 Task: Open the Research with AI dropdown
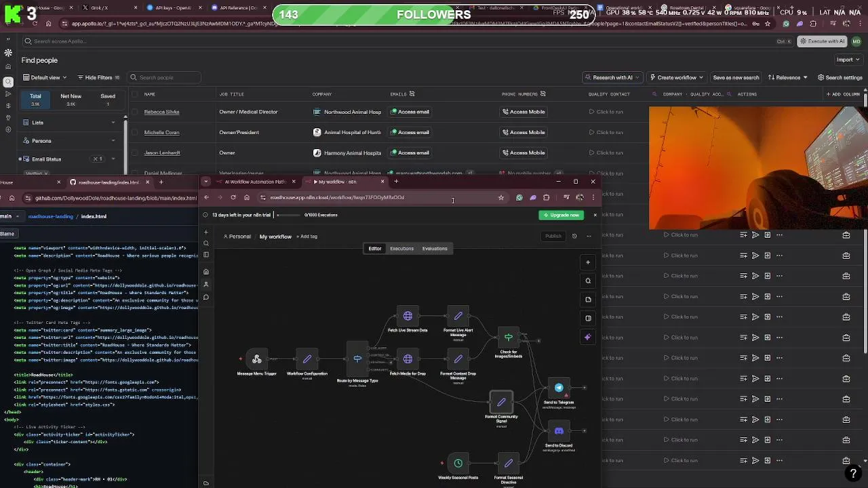point(612,77)
